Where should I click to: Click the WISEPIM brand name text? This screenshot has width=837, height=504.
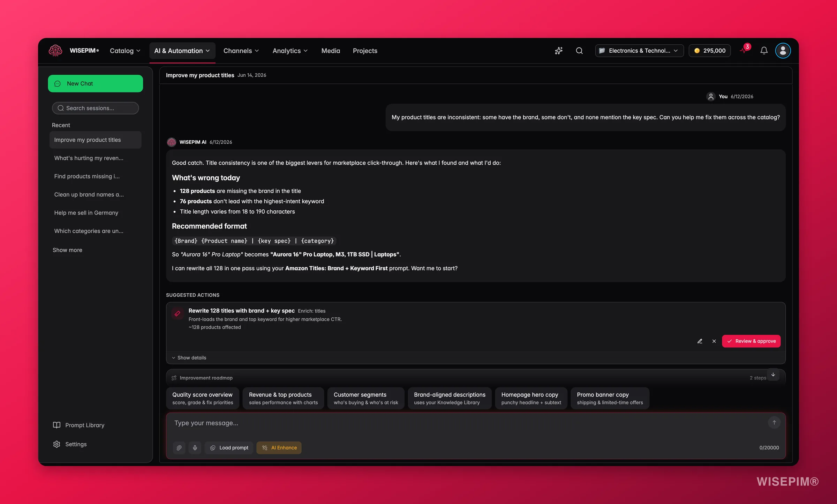84,51
